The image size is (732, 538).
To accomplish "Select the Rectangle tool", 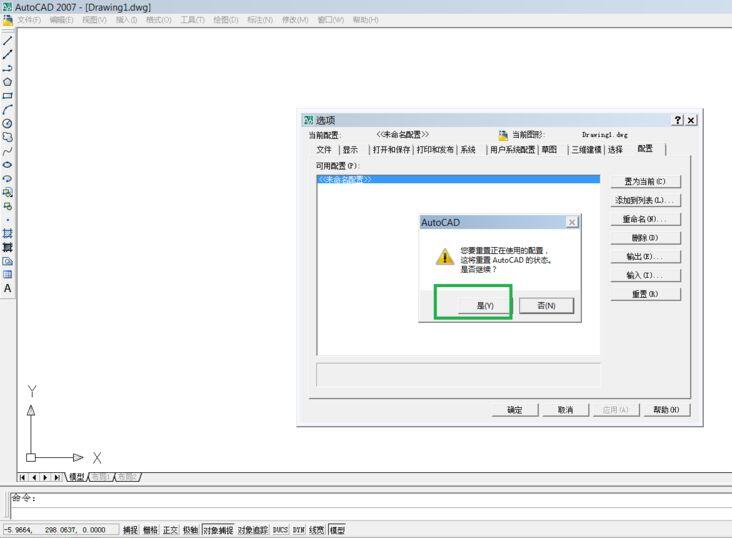I will pos(7,96).
